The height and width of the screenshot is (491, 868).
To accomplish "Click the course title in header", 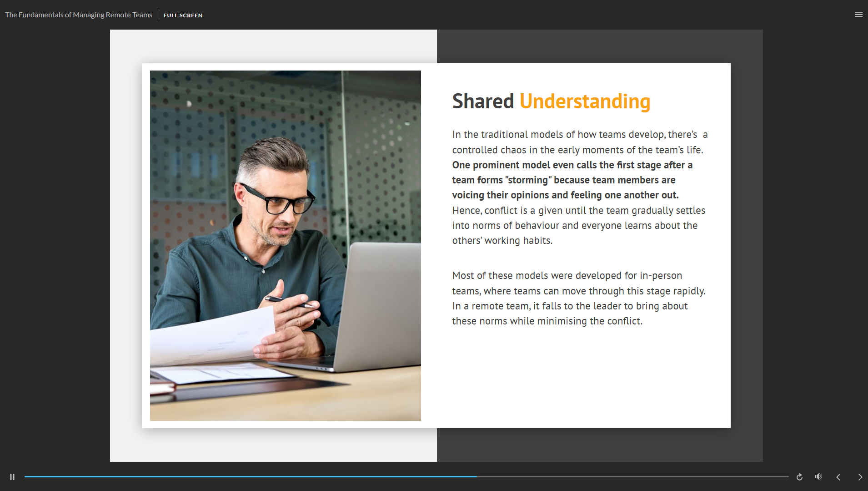I will pyautogui.click(x=79, y=15).
